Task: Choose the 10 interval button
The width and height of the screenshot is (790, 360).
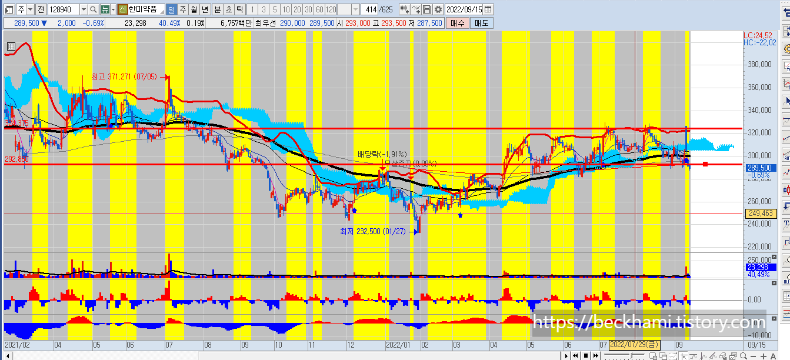Action: tap(286, 10)
